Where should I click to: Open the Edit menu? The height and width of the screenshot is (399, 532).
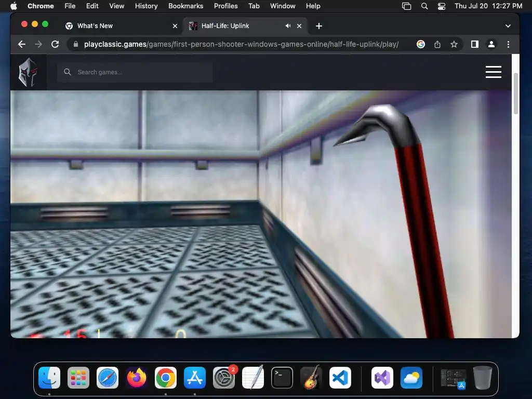tap(92, 6)
